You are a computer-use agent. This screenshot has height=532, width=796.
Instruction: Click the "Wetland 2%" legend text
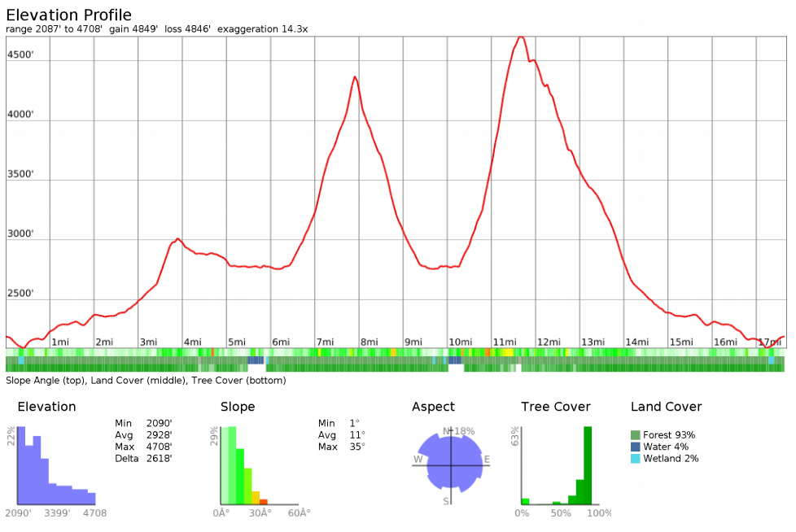tap(671, 459)
